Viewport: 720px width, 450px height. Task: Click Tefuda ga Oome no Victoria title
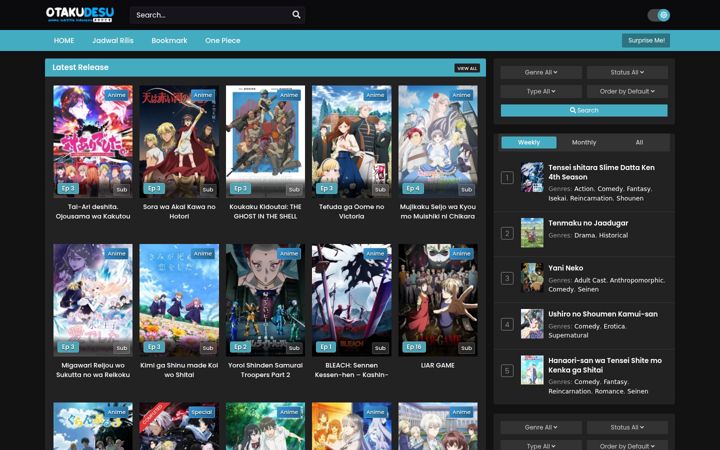pyautogui.click(x=352, y=212)
